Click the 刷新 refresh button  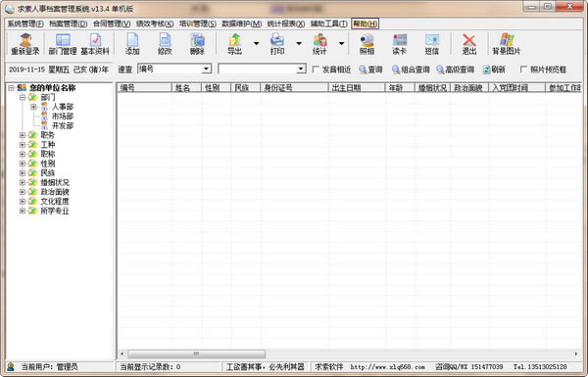click(494, 70)
